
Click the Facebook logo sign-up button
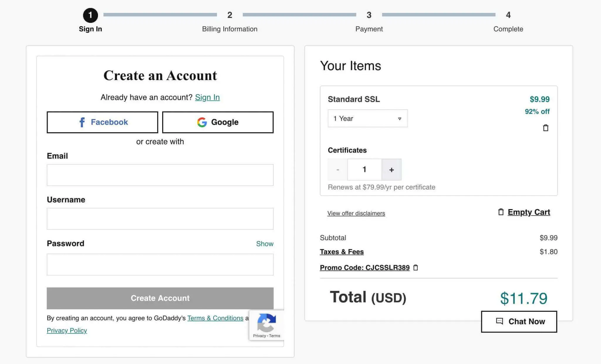pos(102,122)
